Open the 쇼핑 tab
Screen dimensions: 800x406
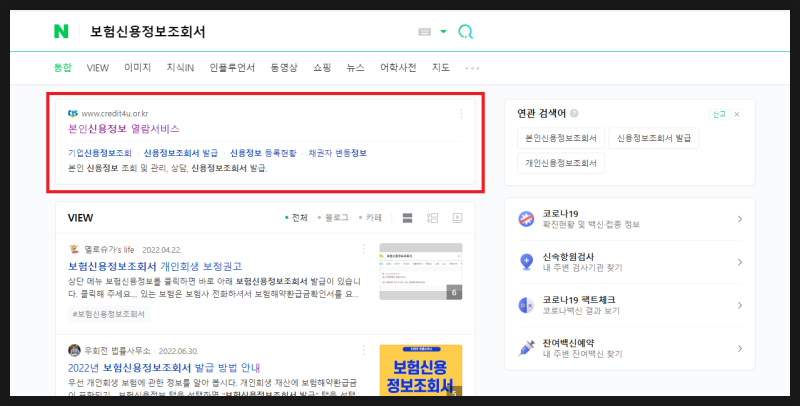tap(322, 67)
